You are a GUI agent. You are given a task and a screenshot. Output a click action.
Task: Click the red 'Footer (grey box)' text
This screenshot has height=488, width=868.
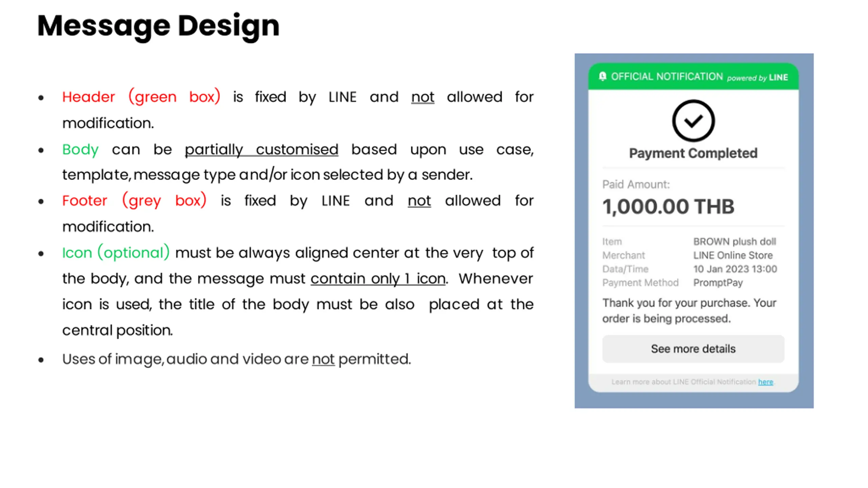[134, 201]
